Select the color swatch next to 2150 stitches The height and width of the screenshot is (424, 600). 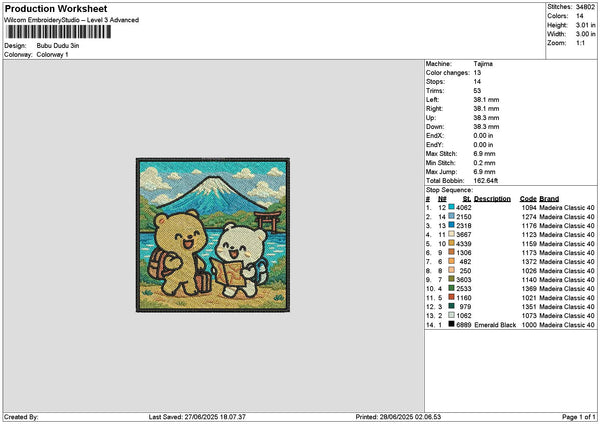click(452, 216)
